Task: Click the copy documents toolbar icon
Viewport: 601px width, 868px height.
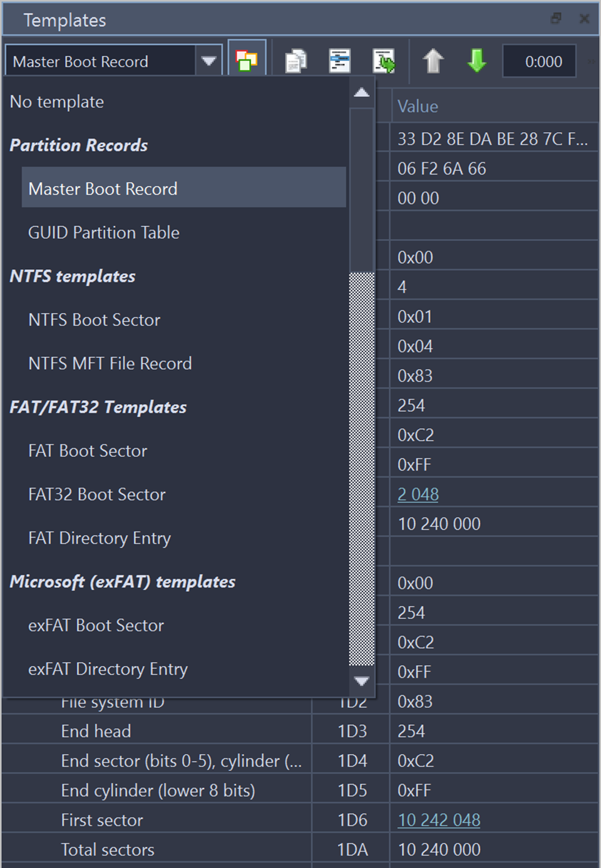Action: click(295, 61)
